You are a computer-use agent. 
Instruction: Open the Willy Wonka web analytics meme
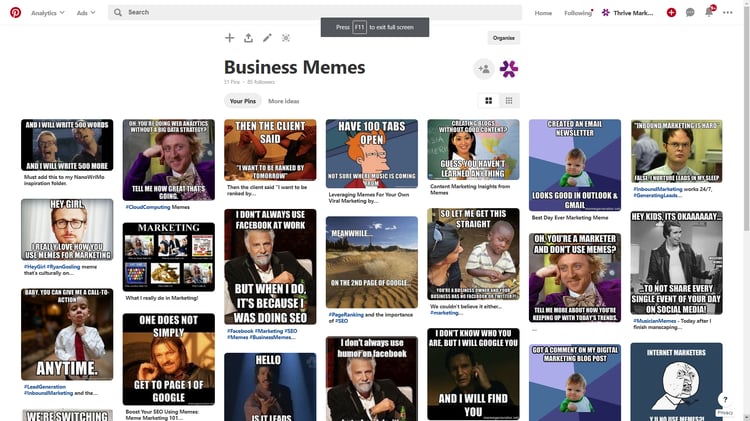click(168, 160)
